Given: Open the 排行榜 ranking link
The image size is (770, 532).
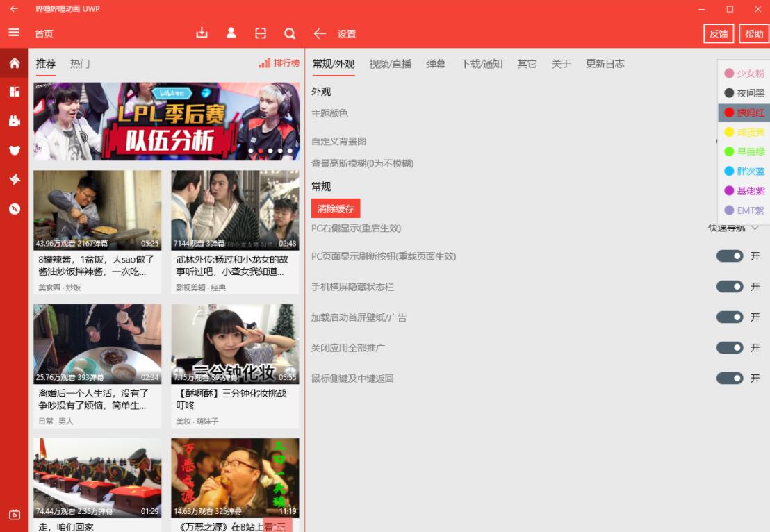Looking at the screenshot, I should click(x=279, y=63).
